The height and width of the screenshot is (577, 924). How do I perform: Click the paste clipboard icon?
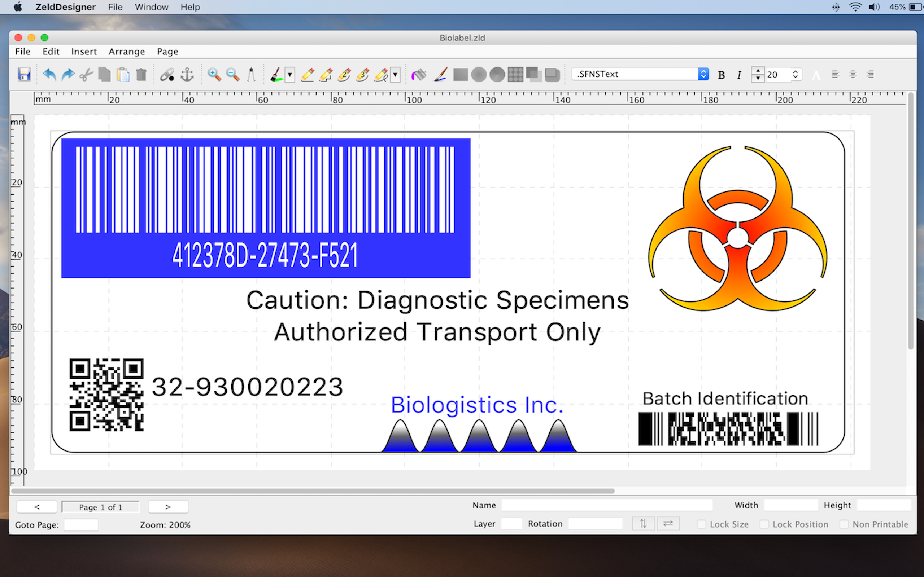(x=123, y=74)
